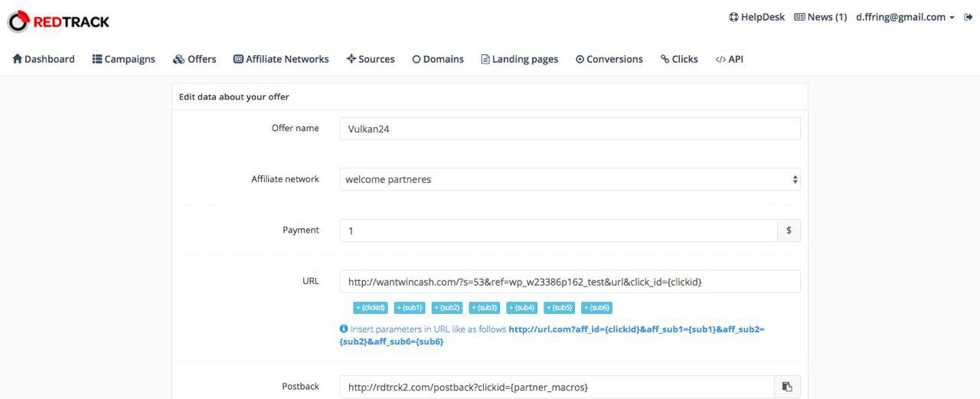The height and width of the screenshot is (399, 980).
Task: Click the Affiliate Networks icon
Action: point(238,59)
